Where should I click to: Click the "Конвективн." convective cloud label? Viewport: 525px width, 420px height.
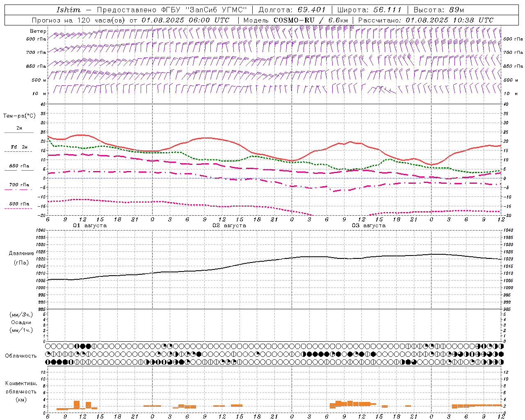21,383
